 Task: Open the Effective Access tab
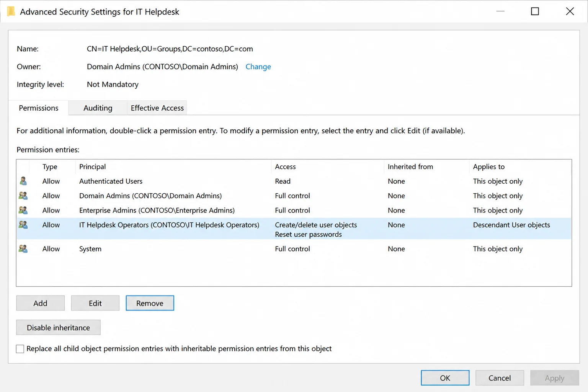[157, 108]
